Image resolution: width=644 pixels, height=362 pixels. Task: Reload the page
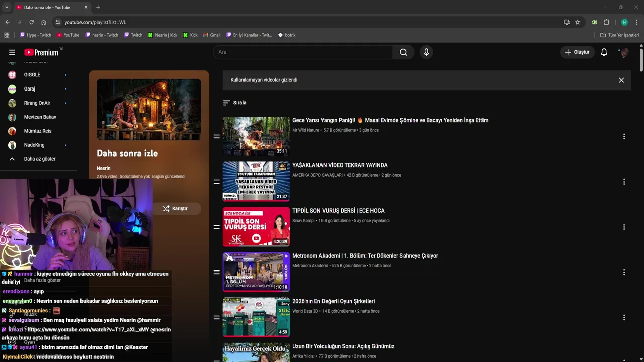pyautogui.click(x=31, y=22)
